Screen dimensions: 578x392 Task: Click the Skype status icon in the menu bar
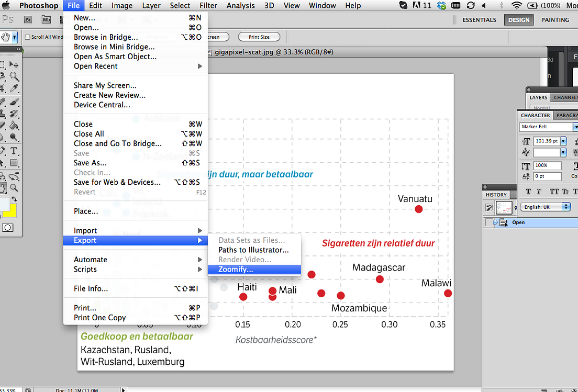(x=403, y=6)
